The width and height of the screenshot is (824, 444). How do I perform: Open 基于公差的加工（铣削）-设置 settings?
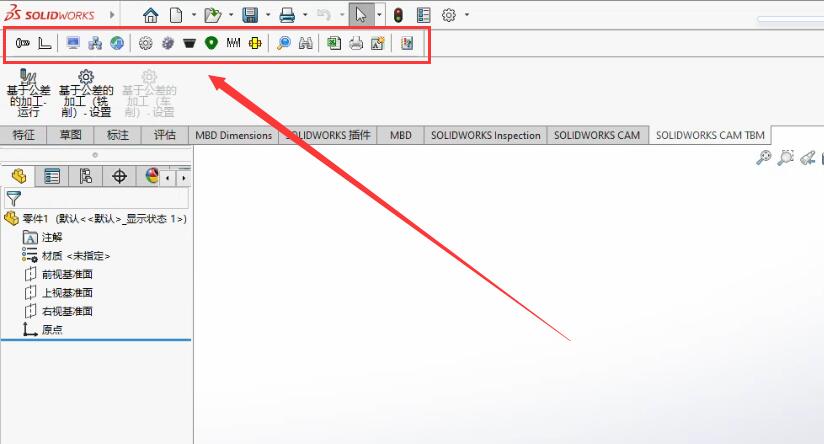click(86, 88)
